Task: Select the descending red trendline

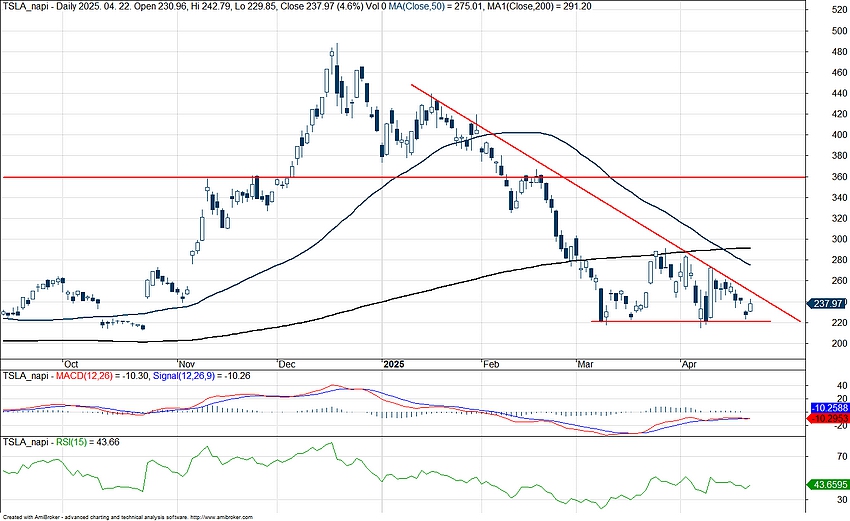Action: pos(606,203)
